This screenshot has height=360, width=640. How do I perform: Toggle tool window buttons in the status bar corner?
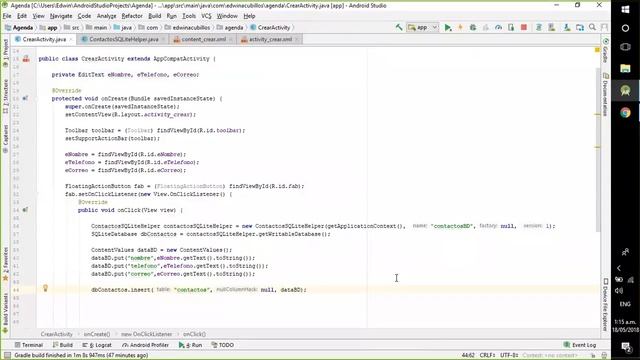(x=7, y=356)
